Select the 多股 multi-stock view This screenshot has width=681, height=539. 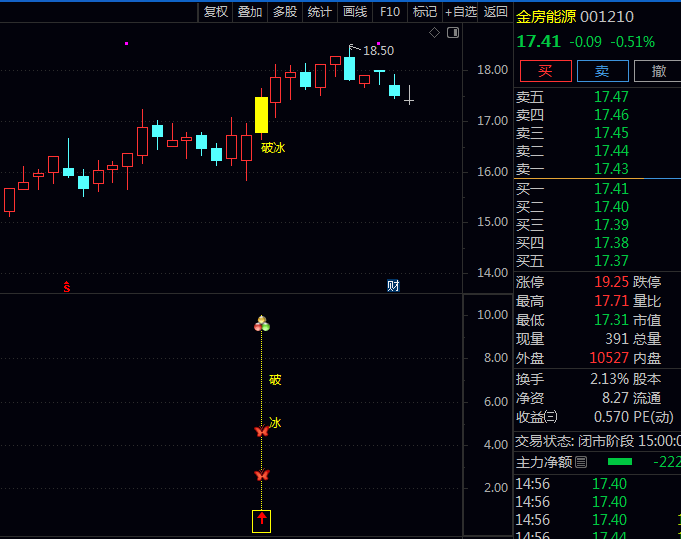point(285,12)
